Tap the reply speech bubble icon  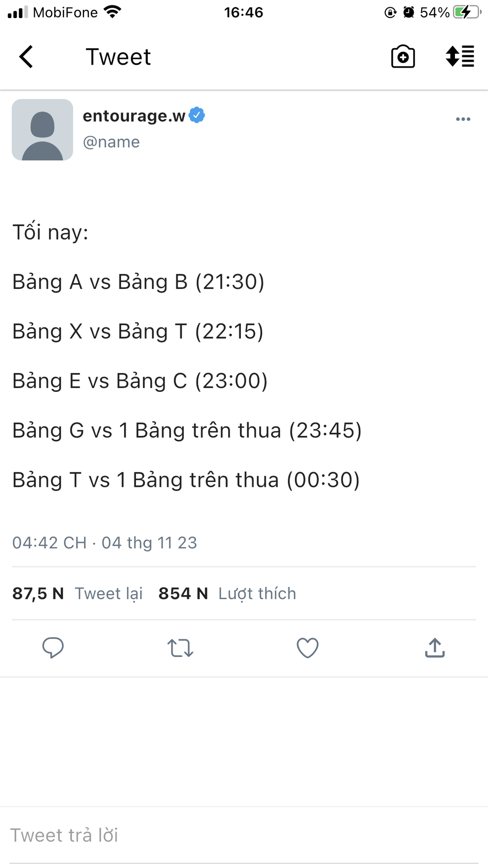tap(53, 647)
